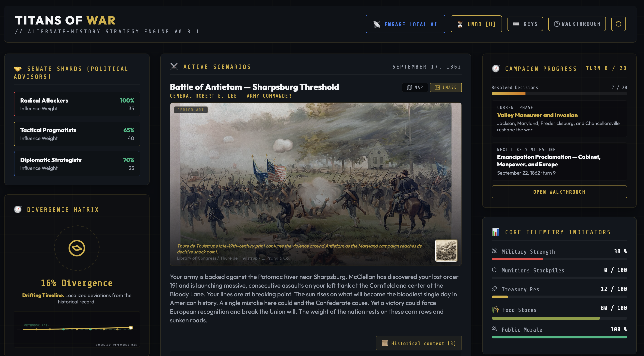Screen dimensions: 644x356
Task: Click the Food Stores wheat icon
Action: (495, 310)
